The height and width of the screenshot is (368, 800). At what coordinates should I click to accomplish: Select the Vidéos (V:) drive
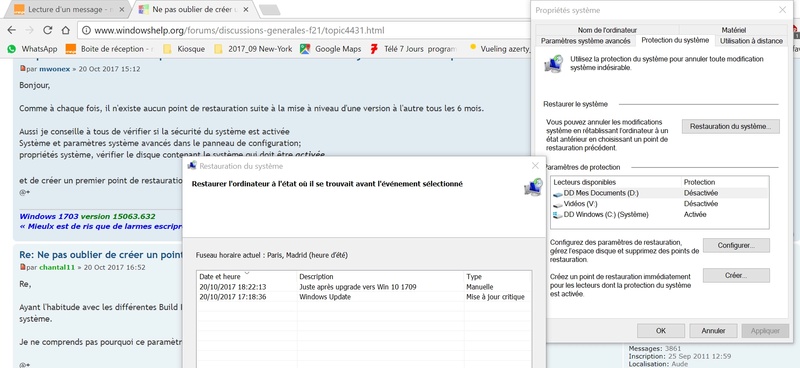tap(660, 204)
